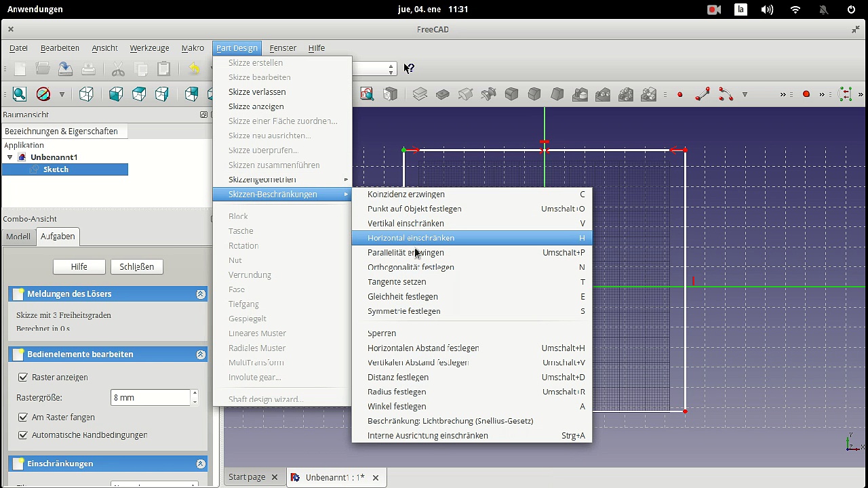Click the Rastergröße input field
The width and height of the screenshot is (868, 488).
click(x=150, y=398)
